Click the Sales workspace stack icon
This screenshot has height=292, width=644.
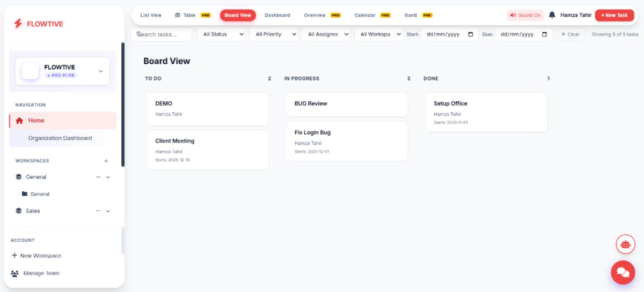coord(19,211)
